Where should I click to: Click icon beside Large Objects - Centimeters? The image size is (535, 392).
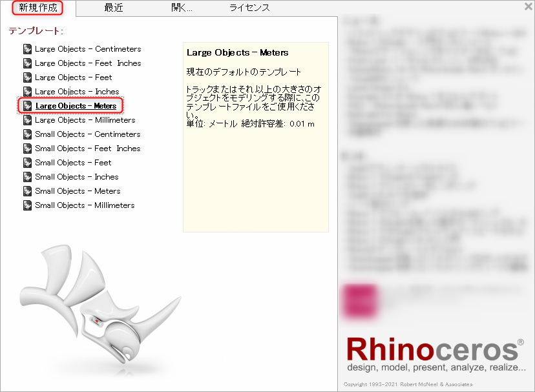[x=28, y=49]
